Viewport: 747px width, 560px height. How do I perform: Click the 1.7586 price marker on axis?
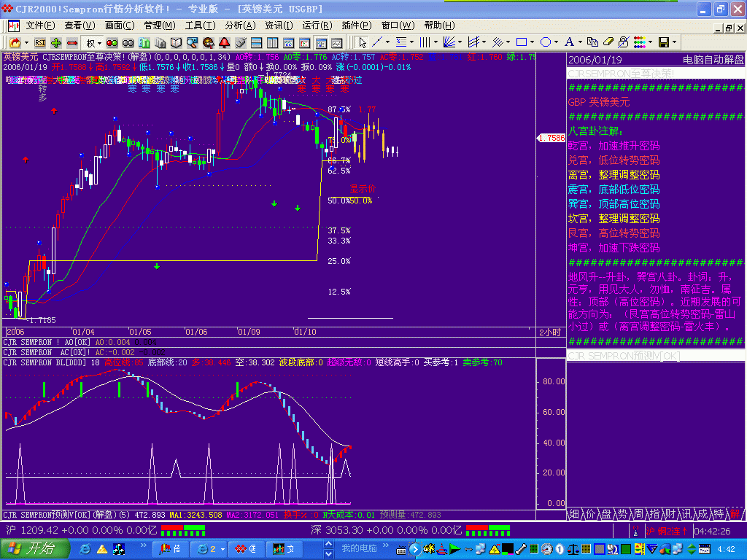551,138
